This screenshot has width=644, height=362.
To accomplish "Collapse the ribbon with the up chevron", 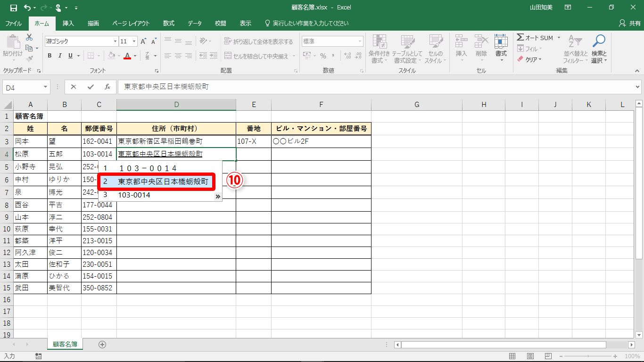I will click(x=636, y=71).
